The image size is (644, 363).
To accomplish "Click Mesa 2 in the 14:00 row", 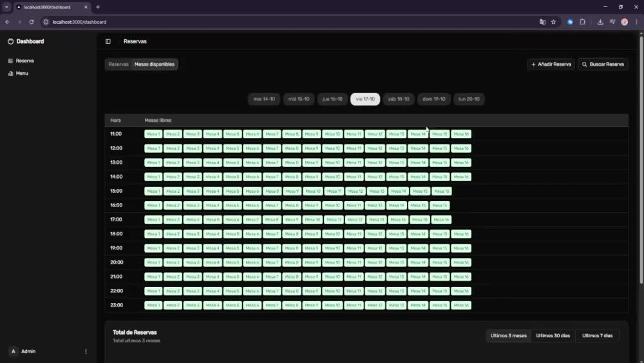I will (x=173, y=177).
